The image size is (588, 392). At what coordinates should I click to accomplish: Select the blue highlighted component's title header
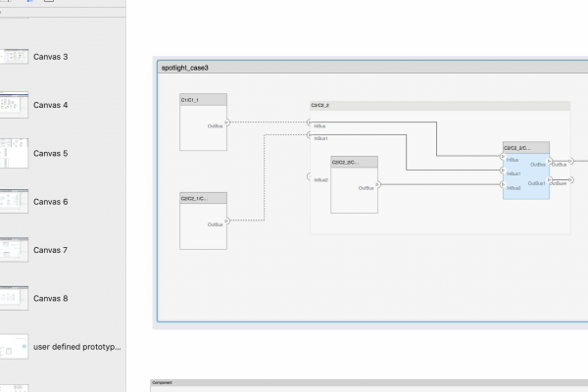pos(525,148)
